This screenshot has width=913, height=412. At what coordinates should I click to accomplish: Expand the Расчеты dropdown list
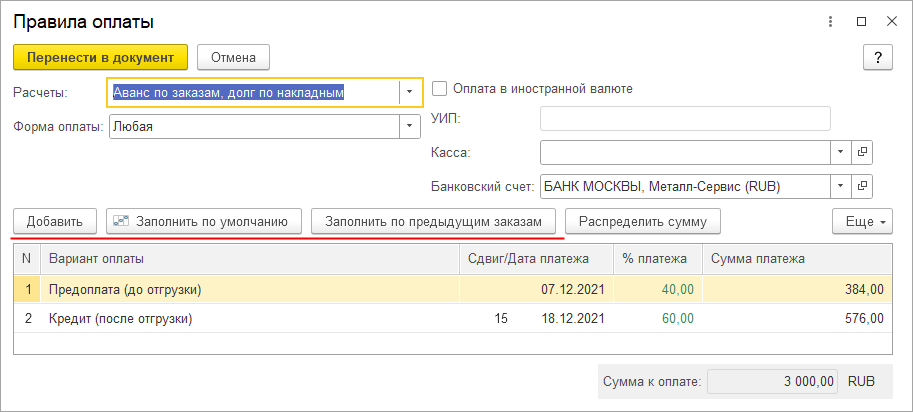[409, 92]
